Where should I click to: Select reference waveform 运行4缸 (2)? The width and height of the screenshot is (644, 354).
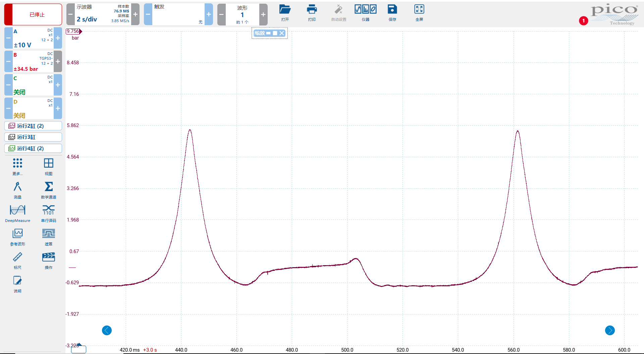click(x=33, y=148)
